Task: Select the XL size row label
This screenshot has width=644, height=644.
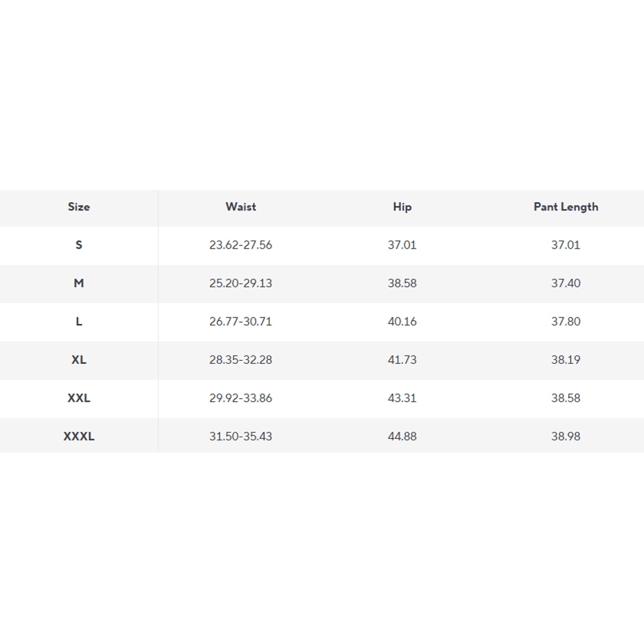Action: 79,360
